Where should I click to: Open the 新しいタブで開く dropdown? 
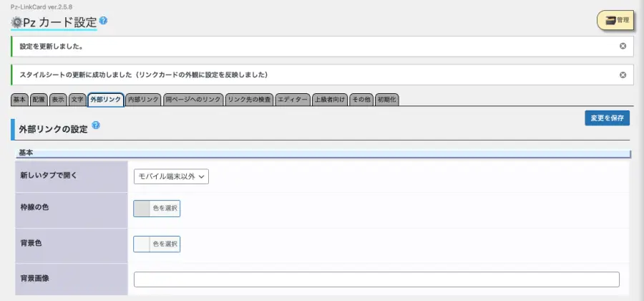(171, 176)
